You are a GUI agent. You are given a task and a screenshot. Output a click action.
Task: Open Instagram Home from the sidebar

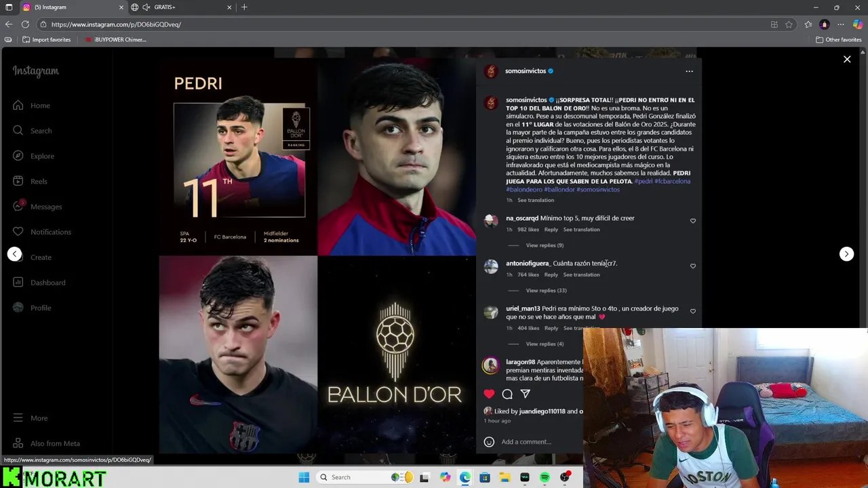tap(32, 105)
